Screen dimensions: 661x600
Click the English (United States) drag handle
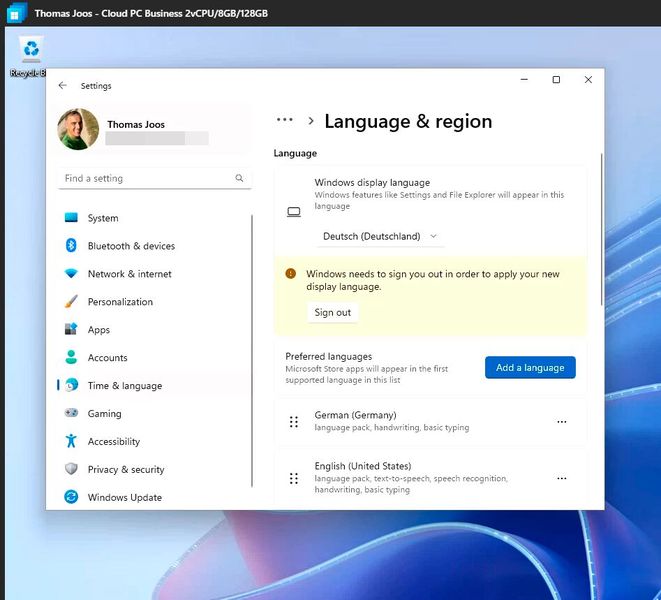point(294,479)
